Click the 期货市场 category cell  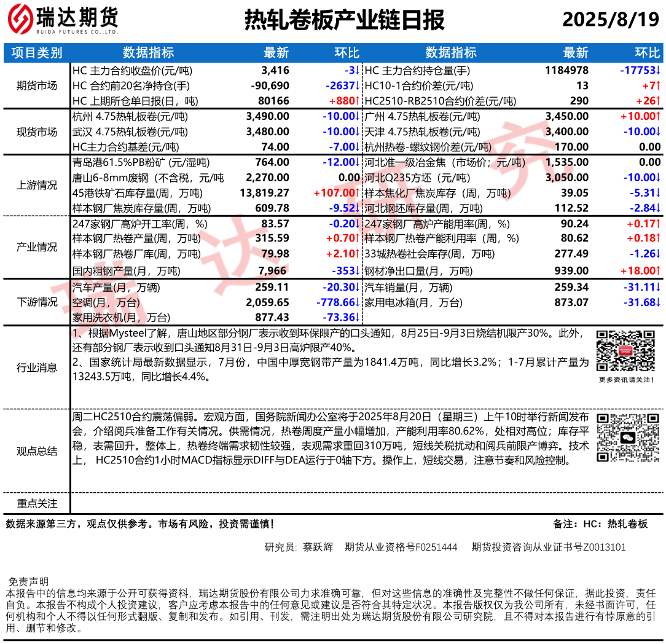37,85
